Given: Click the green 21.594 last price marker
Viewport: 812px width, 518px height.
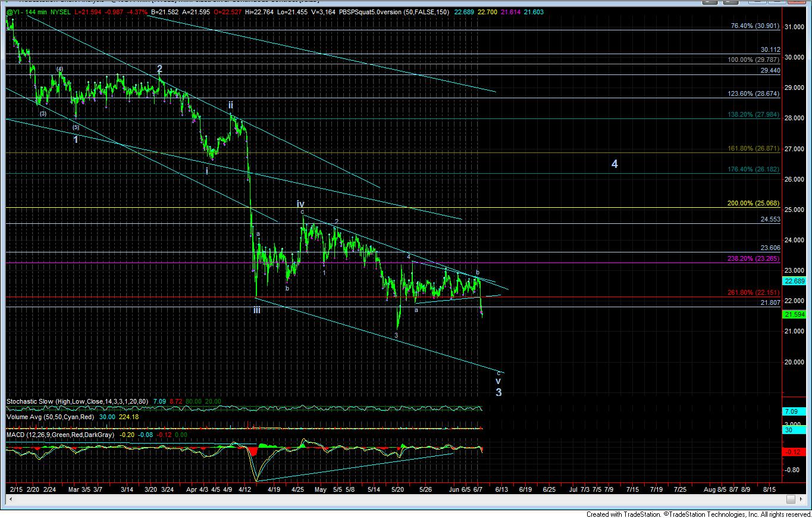Looking at the screenshot, I should coord(795,314).
